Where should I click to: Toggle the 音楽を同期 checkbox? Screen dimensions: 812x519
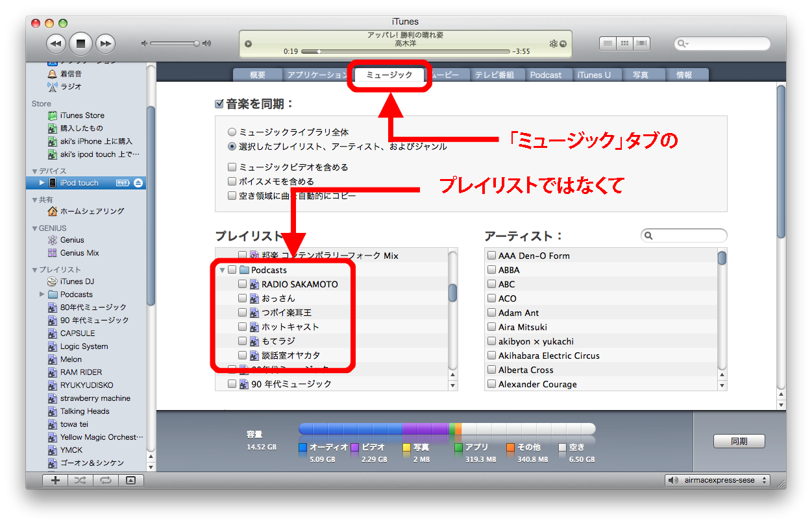[x=219, y=104]
